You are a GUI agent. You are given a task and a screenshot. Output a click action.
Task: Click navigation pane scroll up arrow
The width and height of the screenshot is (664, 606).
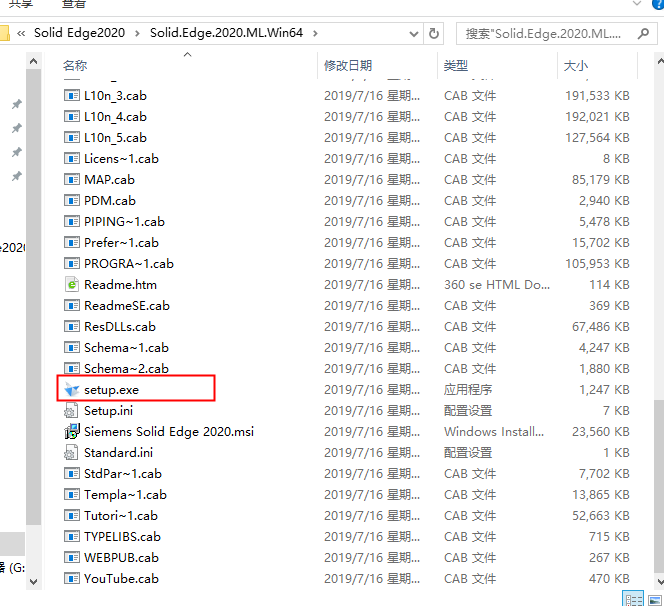coord(33,62)
